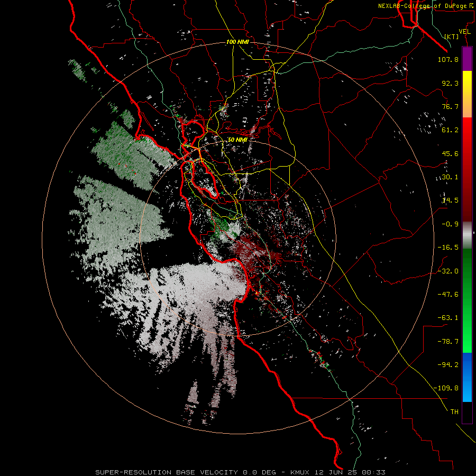Image resolution: width=476 pixels, height=476 pixels.
Task: Click the [KT] units label
Action: click(x=452, y=36)
